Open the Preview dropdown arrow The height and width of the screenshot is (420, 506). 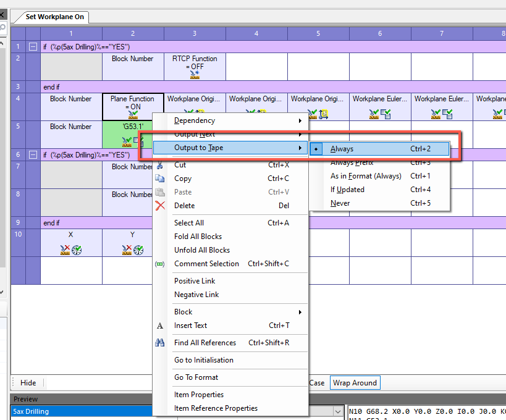(337, 411)
